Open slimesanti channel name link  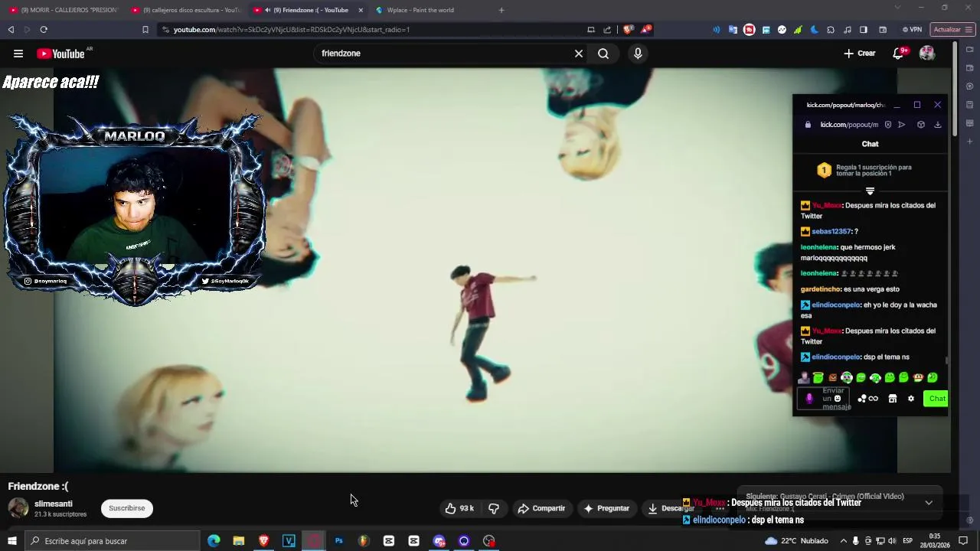(x=54, y=504)
